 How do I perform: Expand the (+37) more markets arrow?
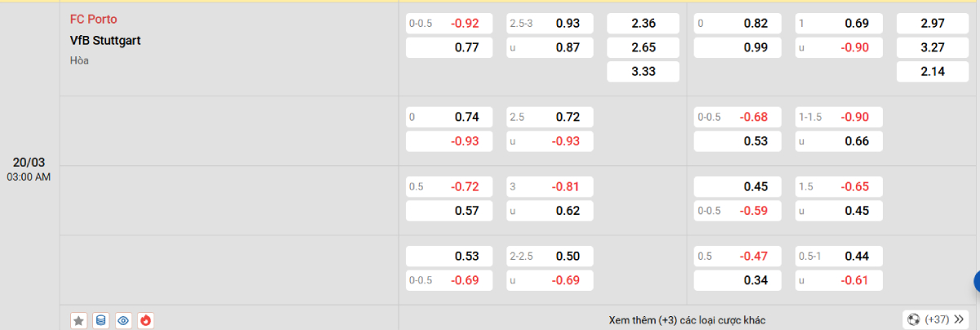[x=957, y=319]
